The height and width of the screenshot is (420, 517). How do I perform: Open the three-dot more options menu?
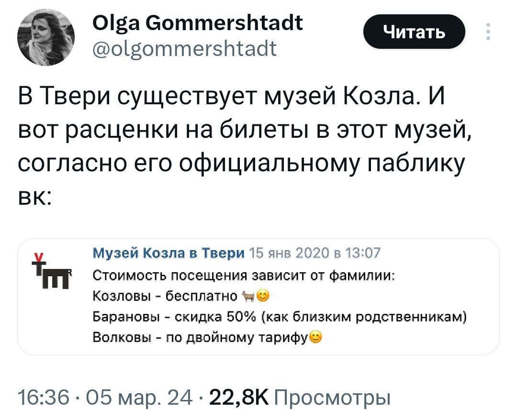488,33
